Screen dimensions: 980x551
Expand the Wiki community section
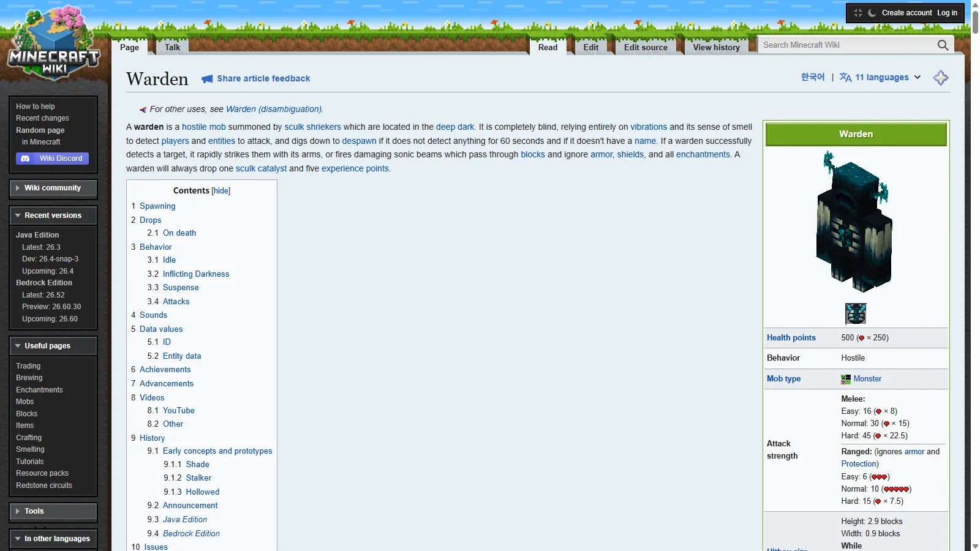53,188
